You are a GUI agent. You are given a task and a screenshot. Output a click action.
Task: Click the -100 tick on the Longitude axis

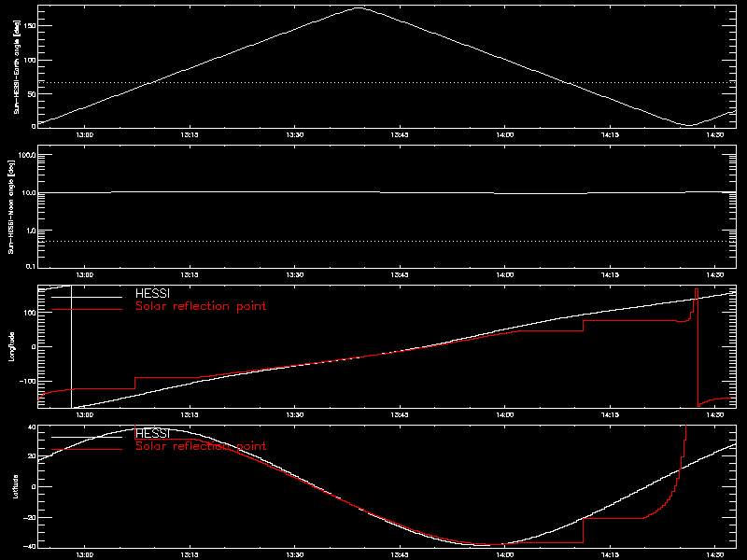pos(28,382)
